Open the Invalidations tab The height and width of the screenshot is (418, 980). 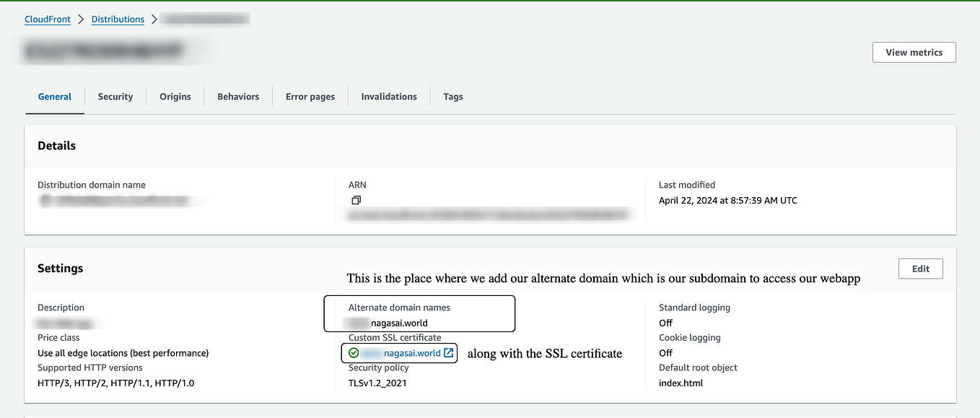tap(389, 96)
